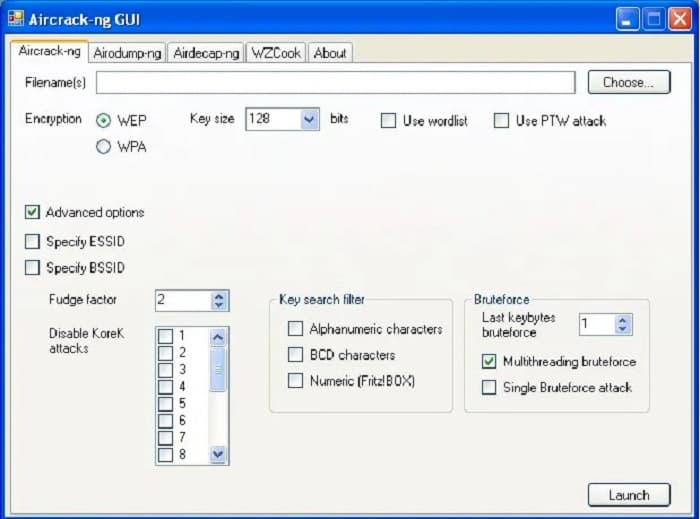Check Single Bruteforce attack checkbox
The height and width of the screenshot is (519, 700).
[x=489, y=387]
